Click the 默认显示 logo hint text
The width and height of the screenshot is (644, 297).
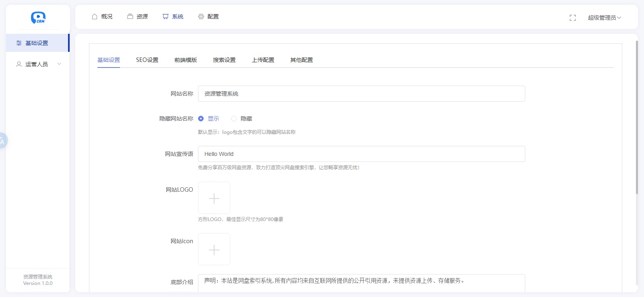[247, 132]
